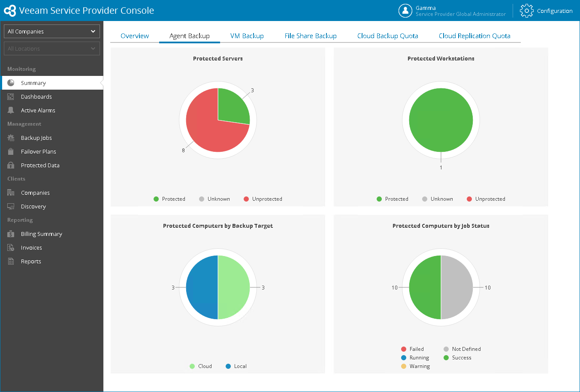
Task: Click the Gamma user avatar icon
Action: [x=405, y=11]
